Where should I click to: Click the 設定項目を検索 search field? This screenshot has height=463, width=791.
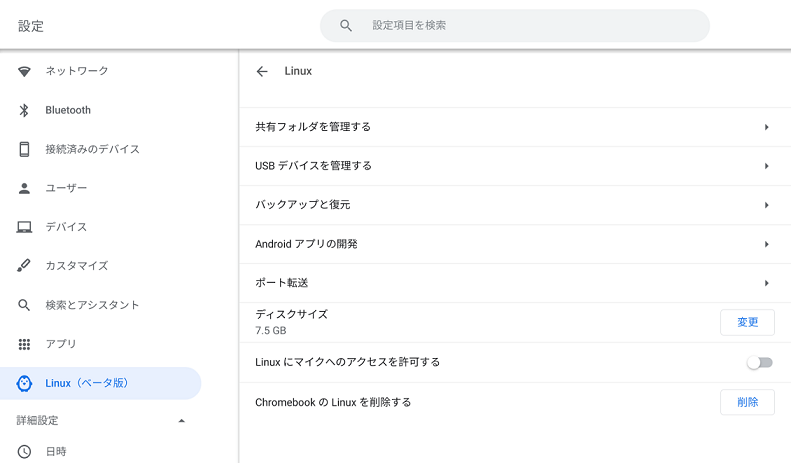pyautogui.click(x=515, y=25)
